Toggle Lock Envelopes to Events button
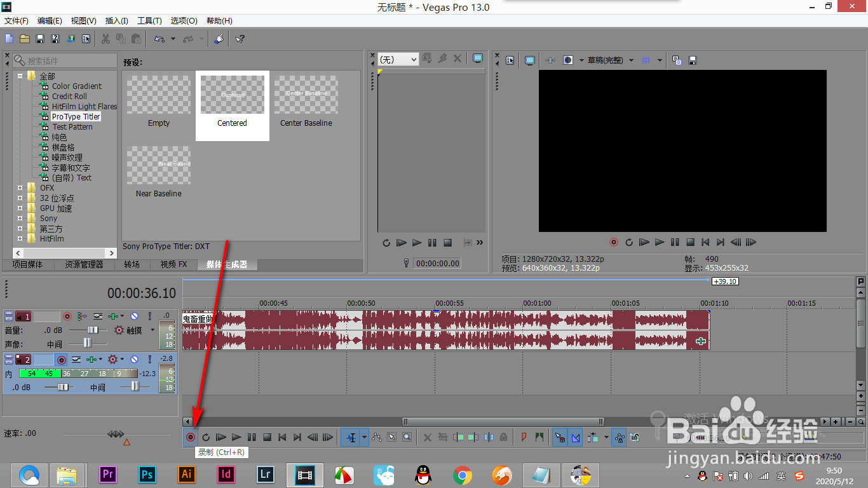This screenshot has height=488, width=868. click(x=620, y=437)
